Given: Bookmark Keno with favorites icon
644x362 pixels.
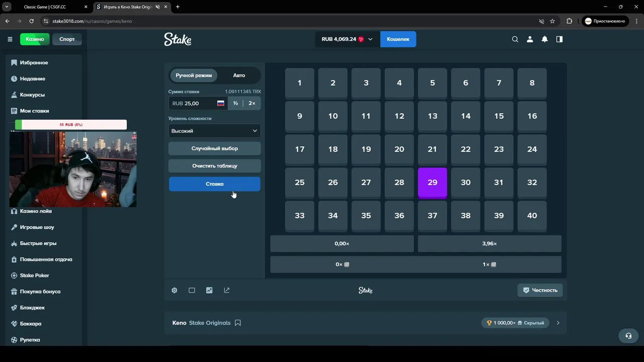Looking at the screenshot, I should pos(238,323).
